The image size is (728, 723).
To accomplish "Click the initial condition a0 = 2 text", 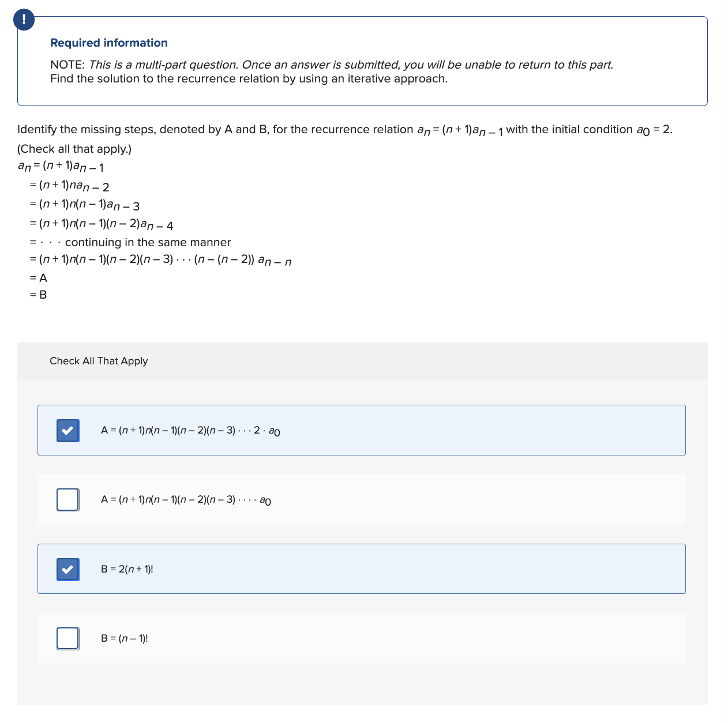I will 652,129.
